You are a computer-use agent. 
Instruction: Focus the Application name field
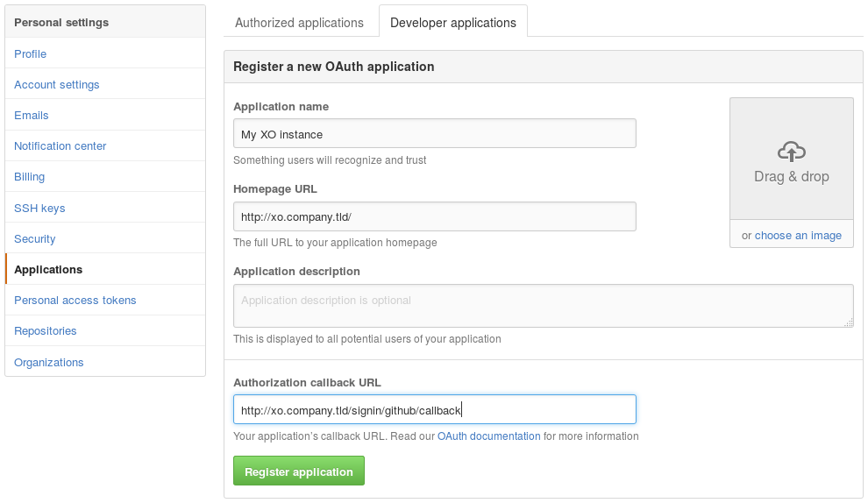tap(435, 133)
